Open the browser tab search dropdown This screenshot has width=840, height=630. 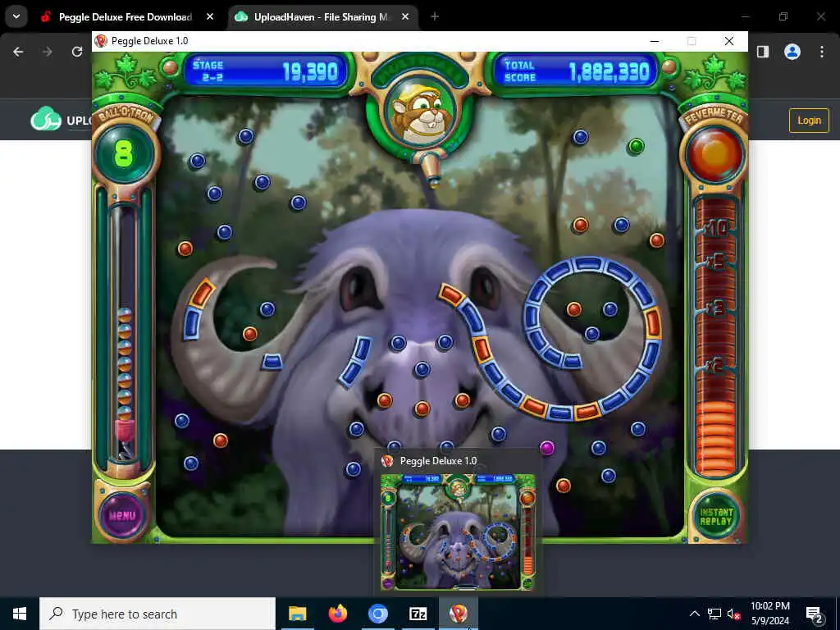tap(16, 17)
